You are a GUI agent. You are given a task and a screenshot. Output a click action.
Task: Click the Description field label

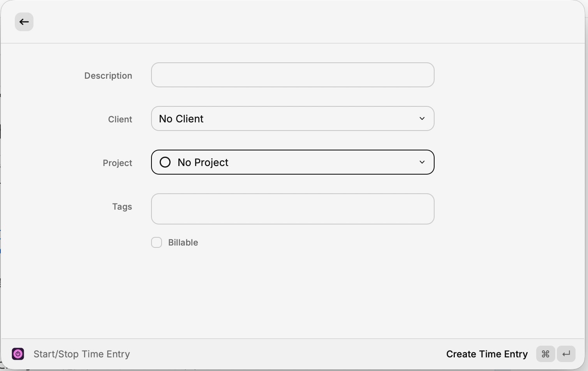(x=108, y=76)
